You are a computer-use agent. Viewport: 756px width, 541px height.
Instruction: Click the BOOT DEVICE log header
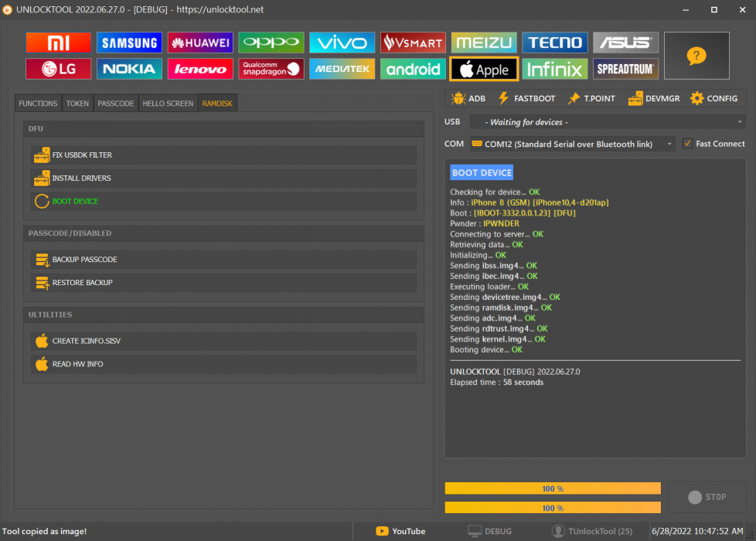(482, 172)
